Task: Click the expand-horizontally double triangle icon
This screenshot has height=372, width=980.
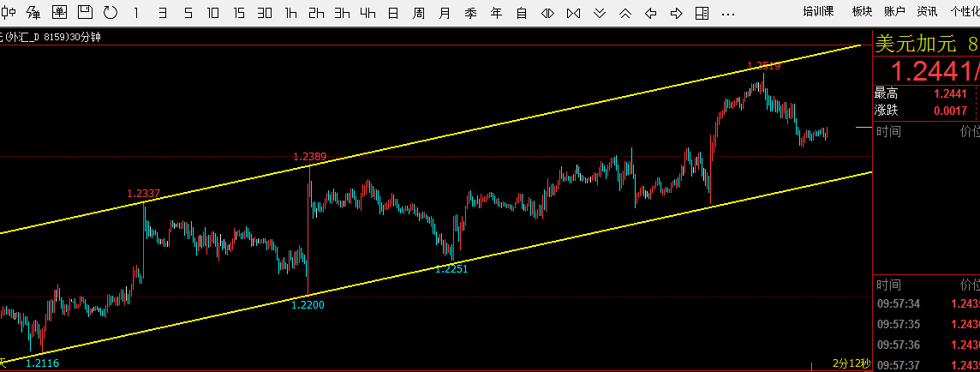Action: tap(547, 13)
